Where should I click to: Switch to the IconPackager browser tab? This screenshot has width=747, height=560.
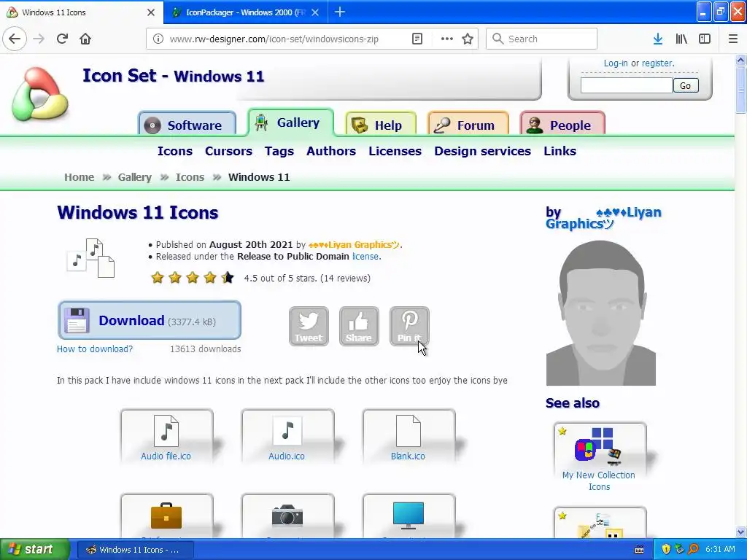pyautogui.click(x=245, y=12)
